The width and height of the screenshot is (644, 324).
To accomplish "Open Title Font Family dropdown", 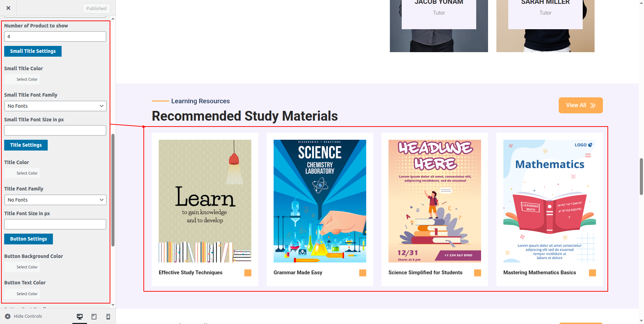I will [55, 200].
